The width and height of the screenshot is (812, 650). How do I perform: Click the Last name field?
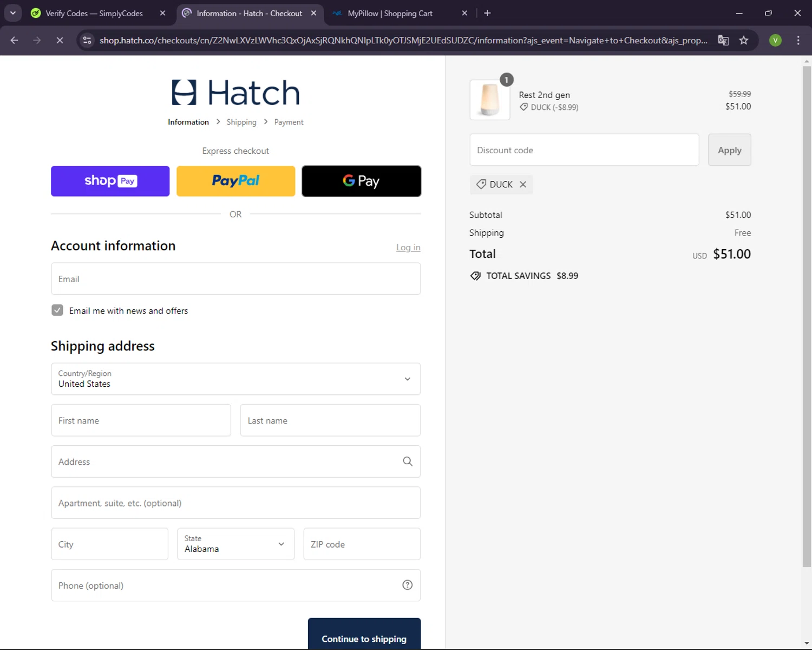330,420
